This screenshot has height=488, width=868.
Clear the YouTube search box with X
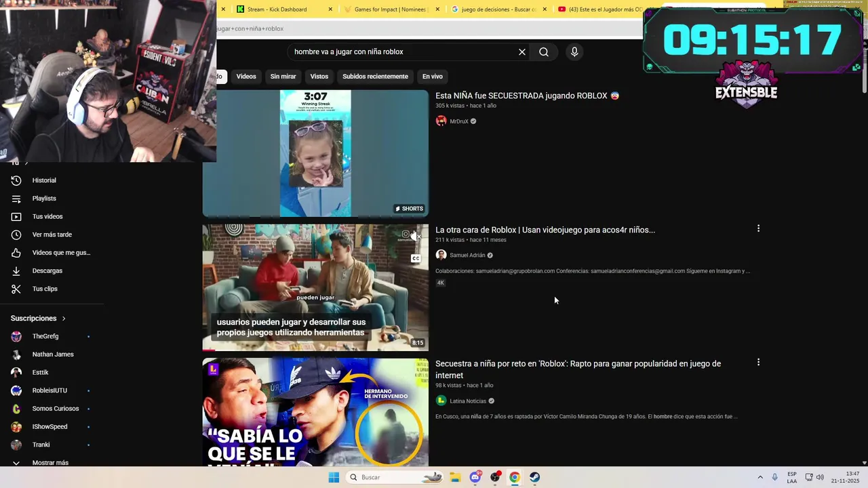coord(522,52)
